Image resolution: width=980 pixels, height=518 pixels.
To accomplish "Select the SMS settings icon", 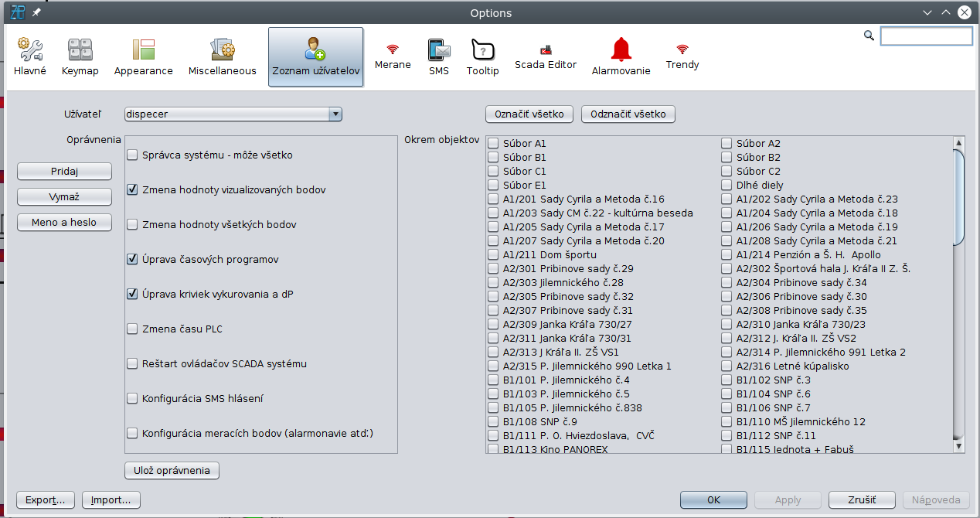I will pyautogui.click(x=439, y=56).
